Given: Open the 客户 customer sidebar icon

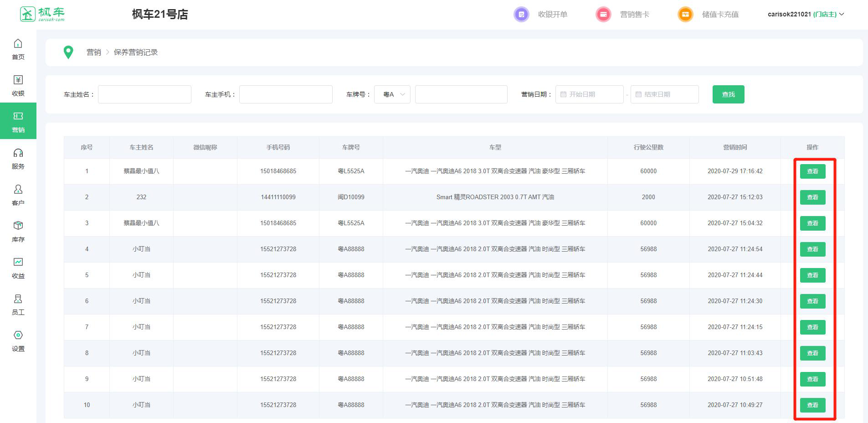Looking at the screenshot, I should [18, 189].
